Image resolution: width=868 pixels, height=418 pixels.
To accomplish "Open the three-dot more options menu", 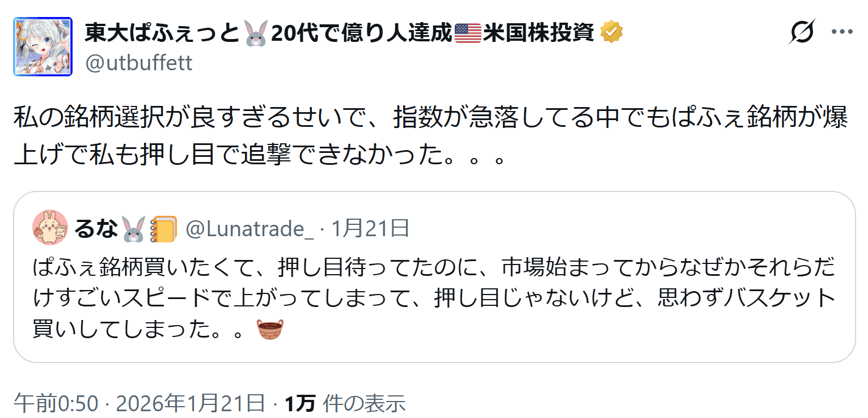I will [x=842, y=32].
